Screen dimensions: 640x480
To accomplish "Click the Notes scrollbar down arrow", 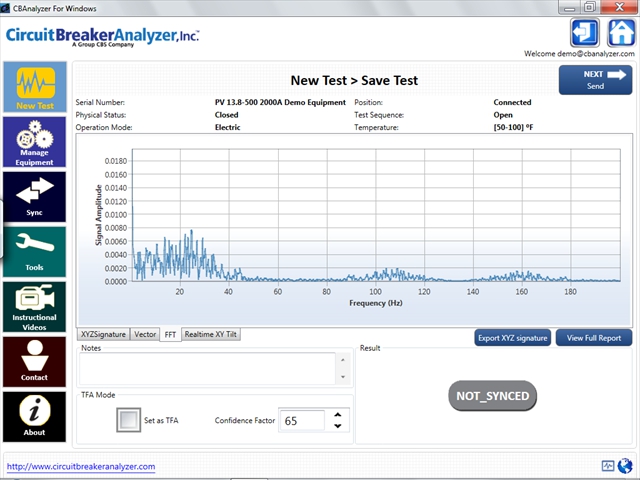I will (343, 377).
